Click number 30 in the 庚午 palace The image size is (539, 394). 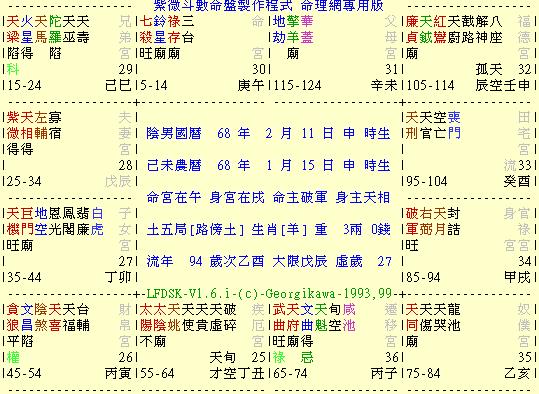pyautogui.click(x=258, y=69)
